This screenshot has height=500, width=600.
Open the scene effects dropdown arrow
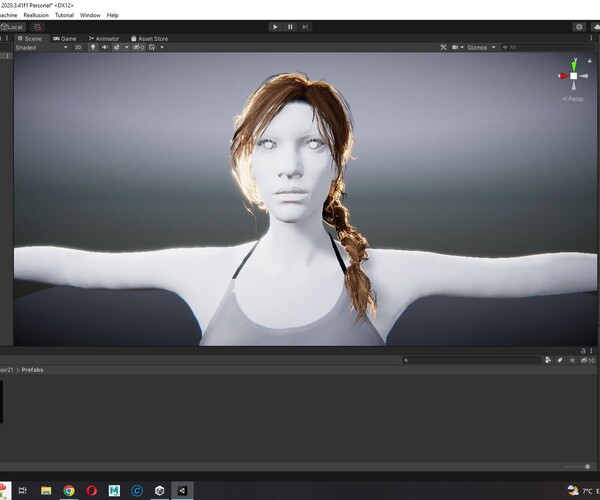[127, 47]
